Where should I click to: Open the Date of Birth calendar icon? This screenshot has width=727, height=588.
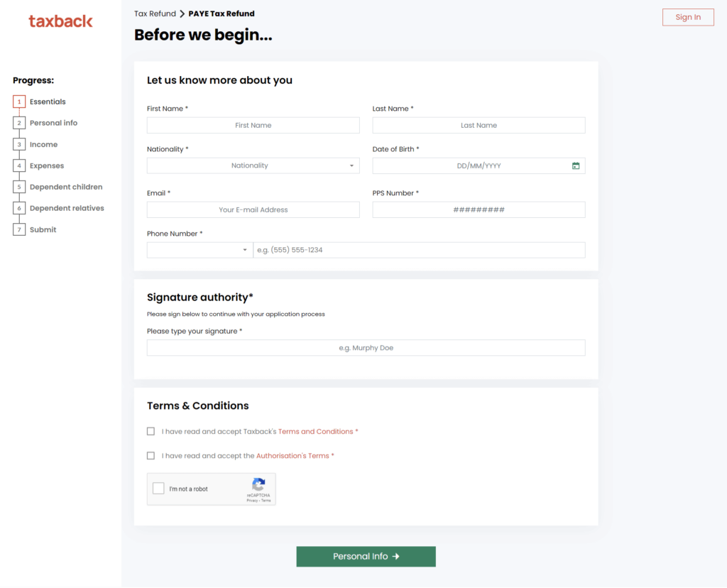[576, 166]
